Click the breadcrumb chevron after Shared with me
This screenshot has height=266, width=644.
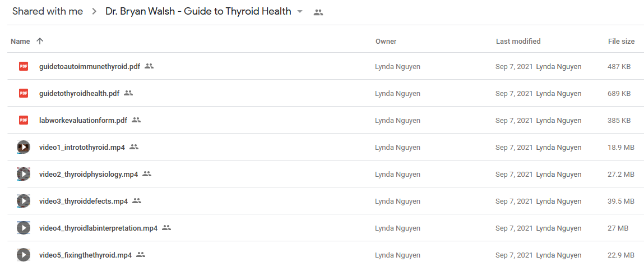point(95,12)
